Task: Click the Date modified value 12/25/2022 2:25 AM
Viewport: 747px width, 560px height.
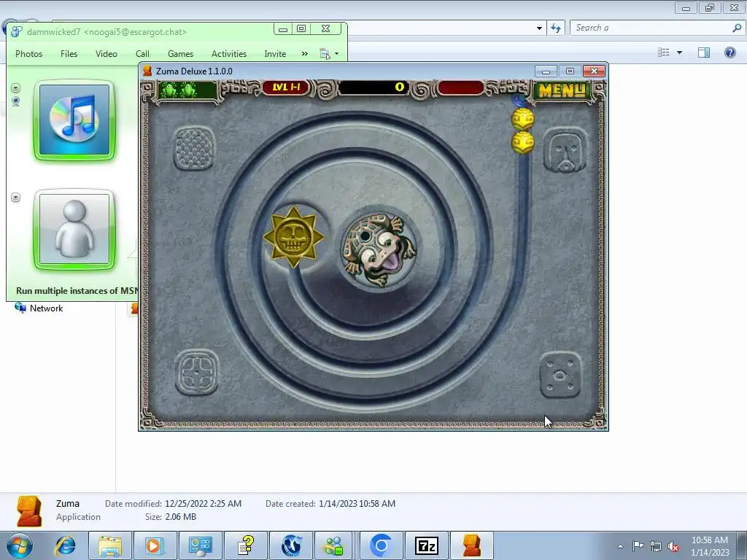Action: [x=204, y=503]
